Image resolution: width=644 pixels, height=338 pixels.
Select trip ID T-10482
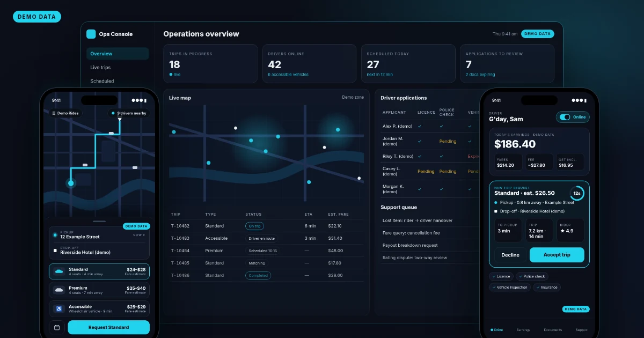(179, 226)
